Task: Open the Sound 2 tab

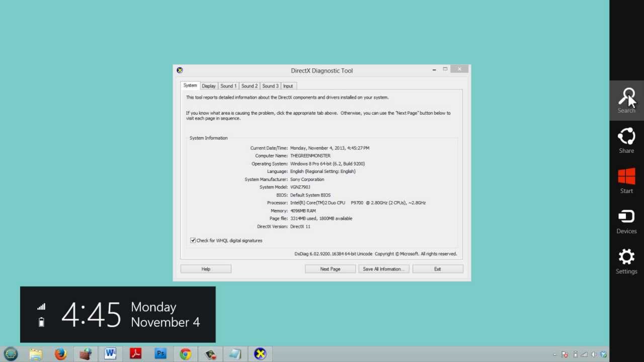Action: 249,86
